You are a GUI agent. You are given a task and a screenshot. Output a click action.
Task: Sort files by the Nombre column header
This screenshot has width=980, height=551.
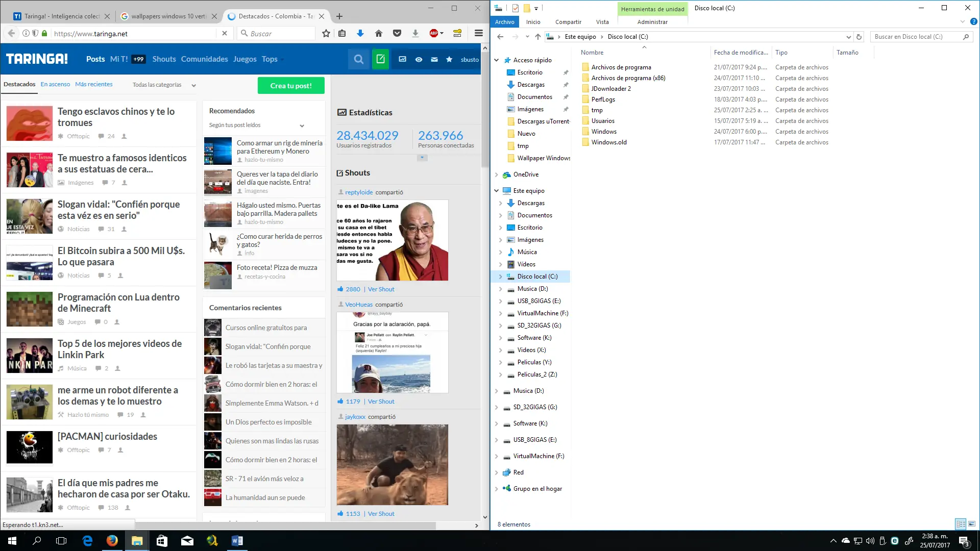(x=592, y=53)
